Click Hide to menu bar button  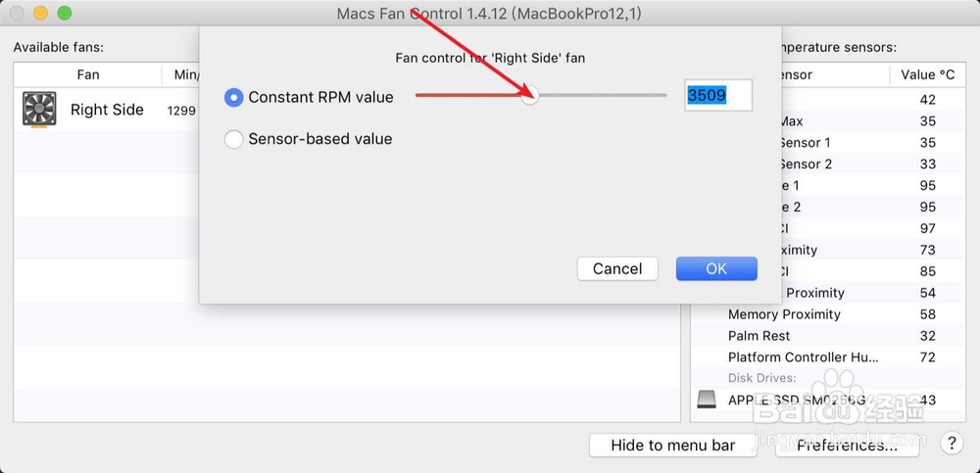(673, 446)
